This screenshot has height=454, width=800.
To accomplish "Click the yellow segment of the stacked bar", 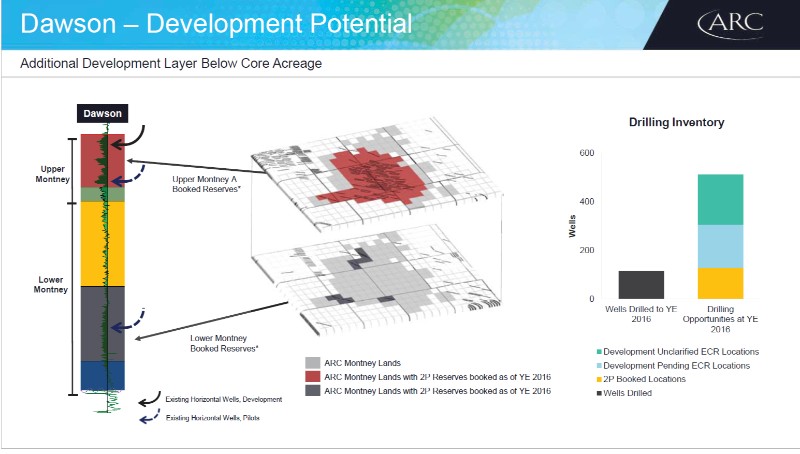I will coord(720,284).
